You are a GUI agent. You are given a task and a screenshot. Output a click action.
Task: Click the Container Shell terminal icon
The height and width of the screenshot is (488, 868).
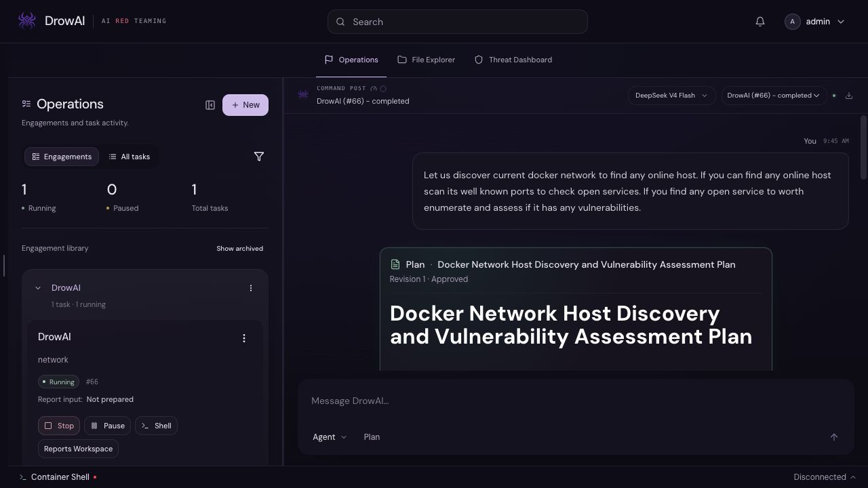pyautogui.click(x=23, y=477)
